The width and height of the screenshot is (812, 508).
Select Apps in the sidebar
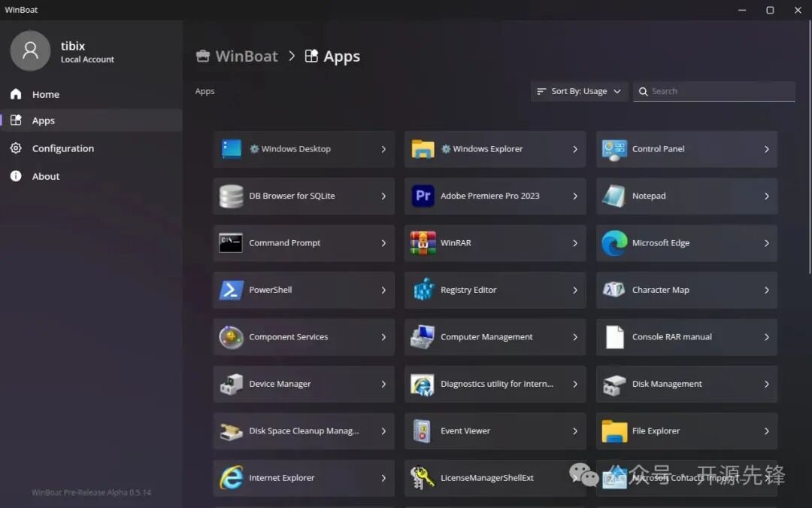[x=91, y=120]
